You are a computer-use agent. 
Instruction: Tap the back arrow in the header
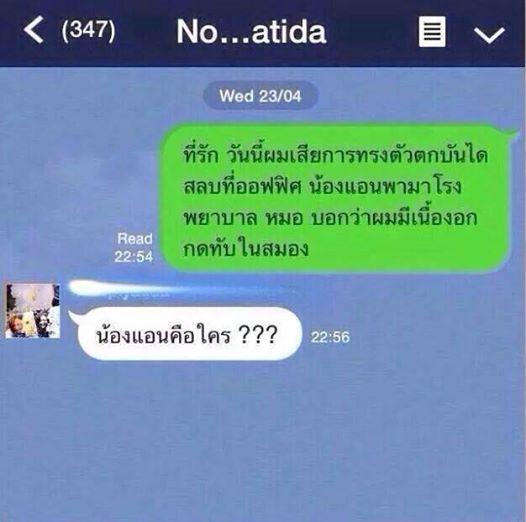tap(34, 30)
